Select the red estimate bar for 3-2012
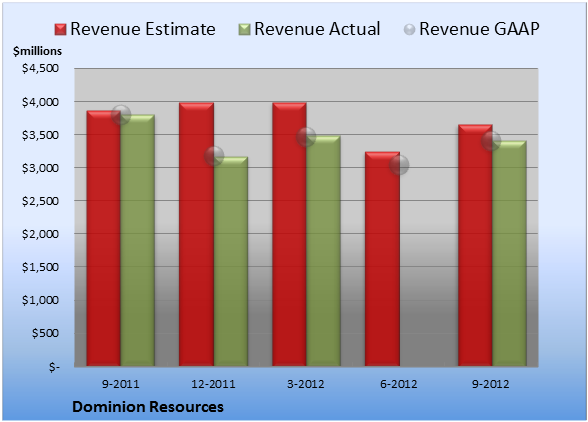 tap(289, 234)
